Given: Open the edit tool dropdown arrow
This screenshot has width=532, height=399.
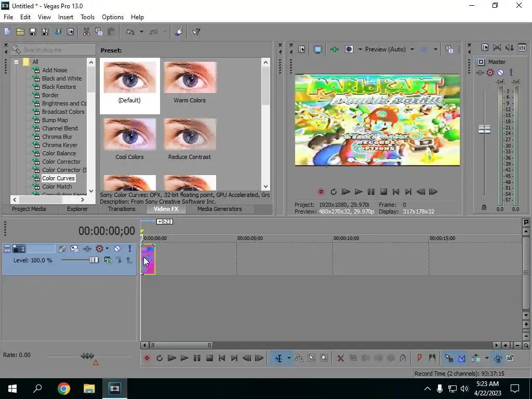Looking at the screenshot, I should pos(289,358).
